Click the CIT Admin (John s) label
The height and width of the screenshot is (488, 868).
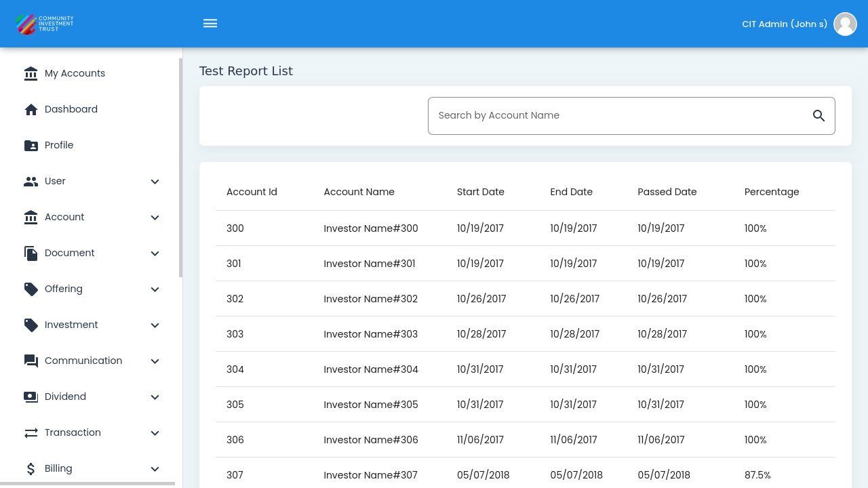point(784,24)
